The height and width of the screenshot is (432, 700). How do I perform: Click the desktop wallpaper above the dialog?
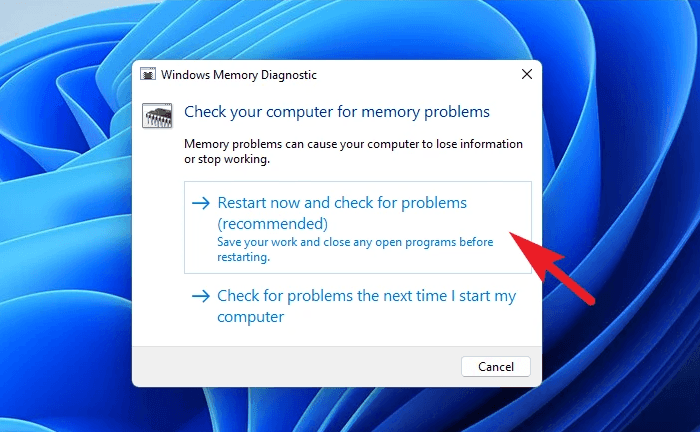pyautogui.click(x=340, y=28)
